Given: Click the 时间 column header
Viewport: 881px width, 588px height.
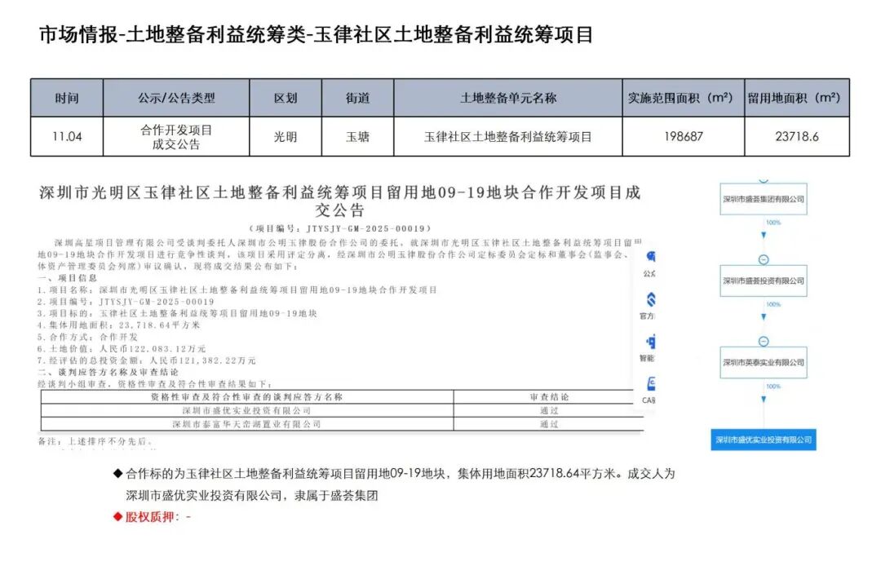Looking at the screenshot, I should pos(67,98).
